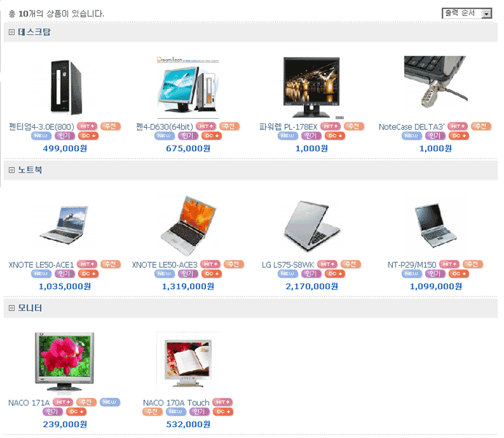This screenshot has width=504, height=438.
Task: Open the 노트북 category heading
Action: 30,170
